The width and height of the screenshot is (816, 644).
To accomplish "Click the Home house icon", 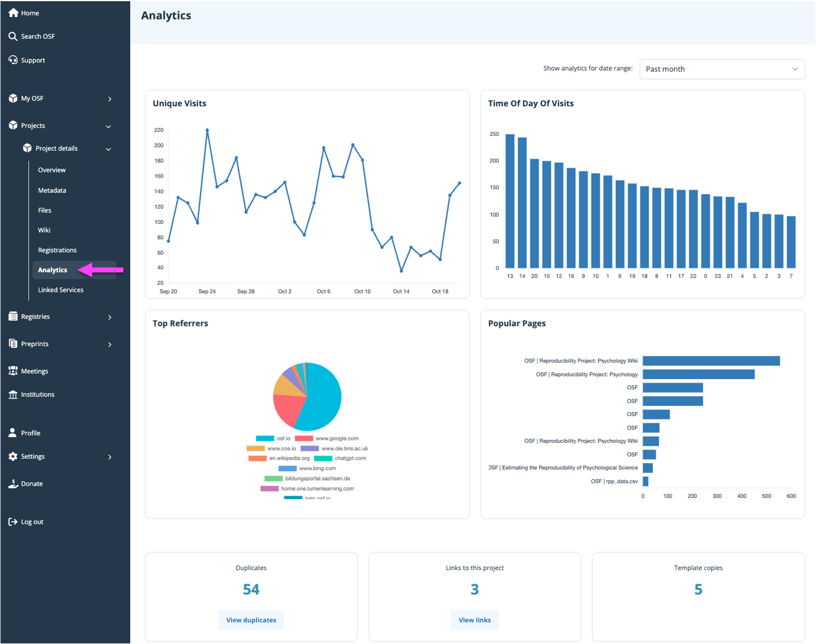I will click(13, 13).
